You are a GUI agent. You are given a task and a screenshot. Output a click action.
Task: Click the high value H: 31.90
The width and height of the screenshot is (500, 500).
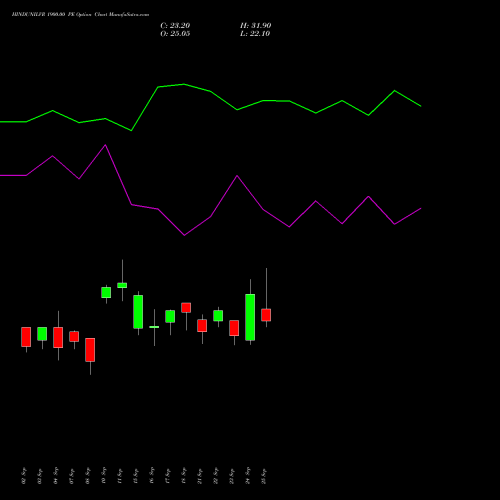coord(255,26)
